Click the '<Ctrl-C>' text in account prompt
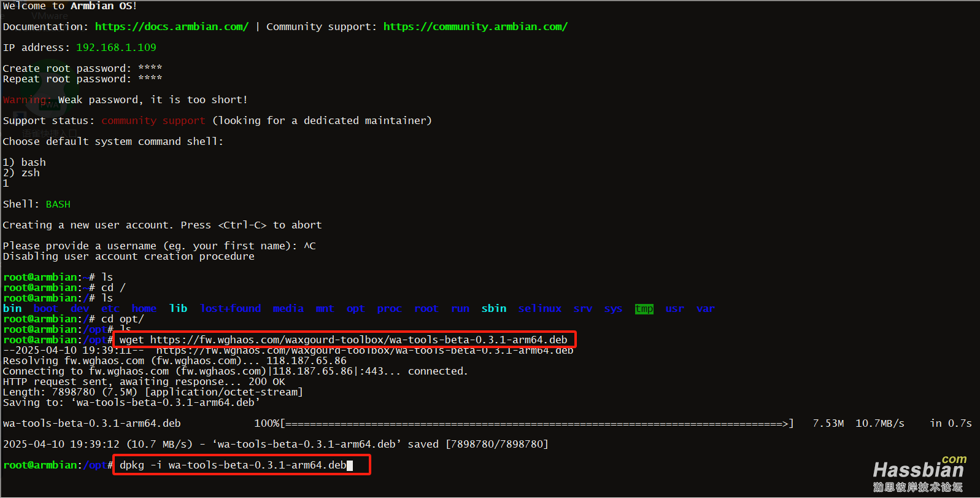 click(242, 225)
